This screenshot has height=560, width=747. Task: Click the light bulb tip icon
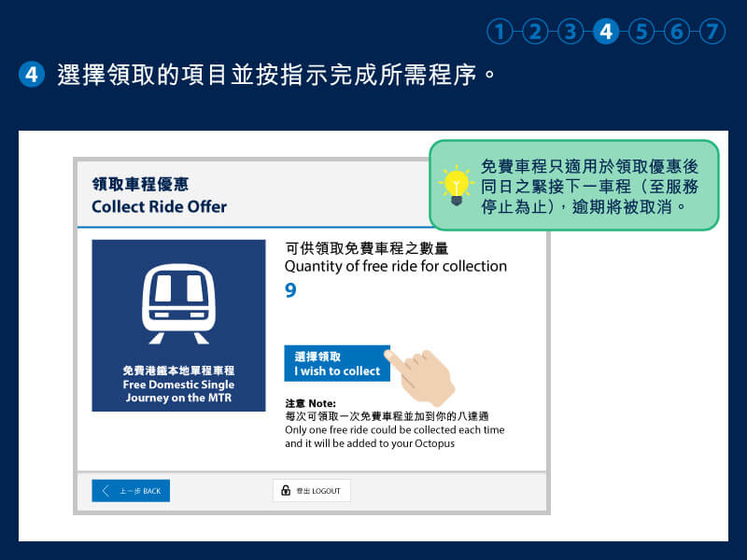pos(457,185)
